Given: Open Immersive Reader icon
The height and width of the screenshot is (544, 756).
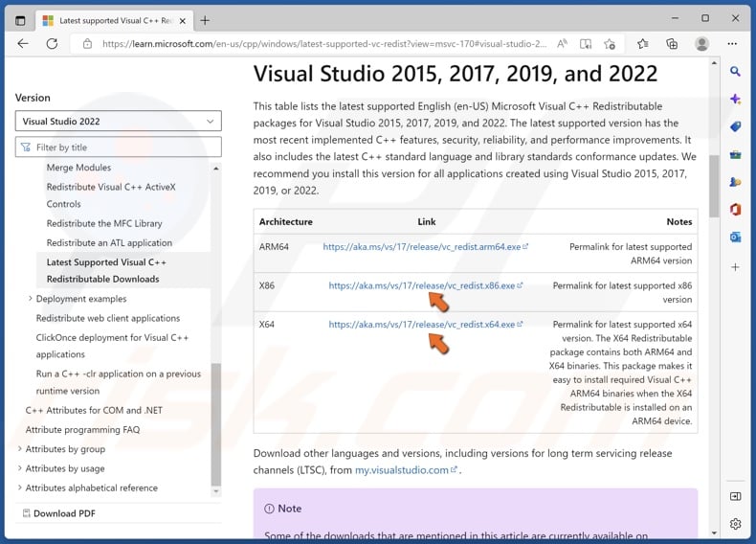Looking at the screenshot, I should [586, 44].
